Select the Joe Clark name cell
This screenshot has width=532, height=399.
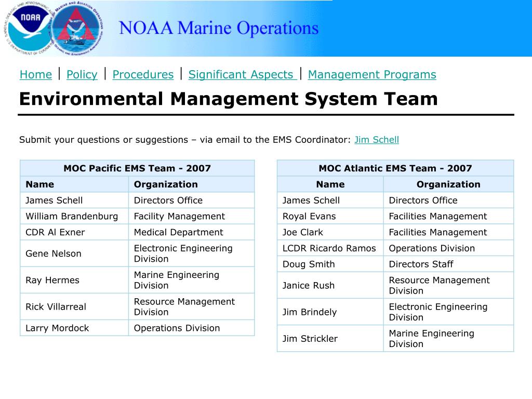point(330,232)
